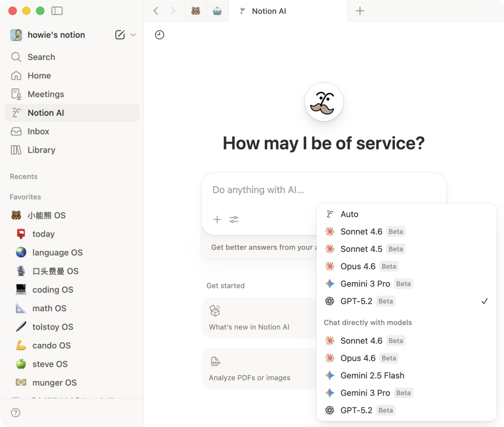Select the Notion AI tab

pyautogui.click(x=288, y=11)
